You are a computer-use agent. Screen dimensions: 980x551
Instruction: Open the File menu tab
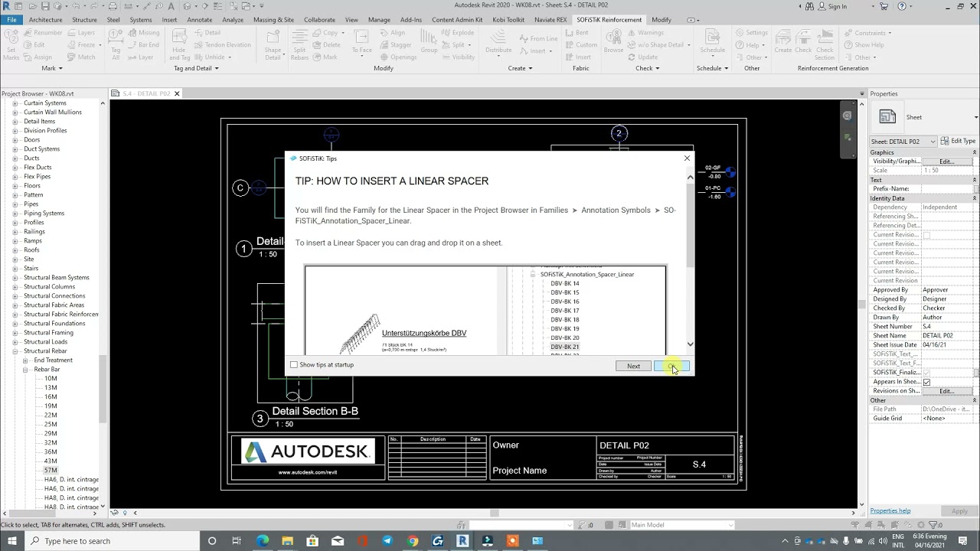point(11,20)
